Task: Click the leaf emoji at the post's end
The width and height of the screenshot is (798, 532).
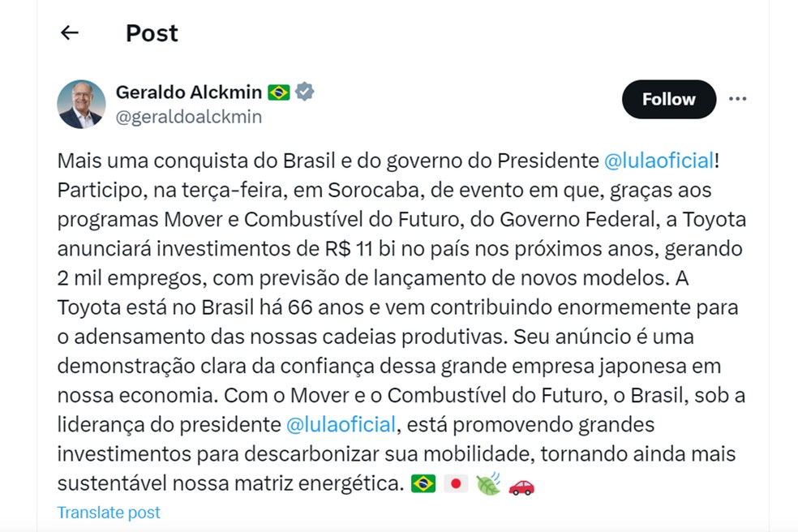Action: point(488,485)
